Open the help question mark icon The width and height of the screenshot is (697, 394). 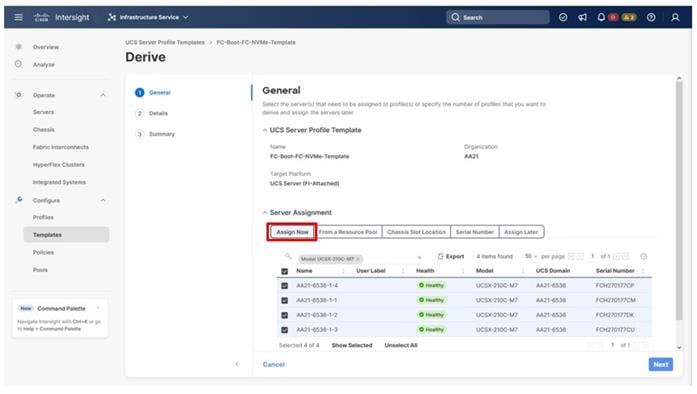(x=651, y=17)
